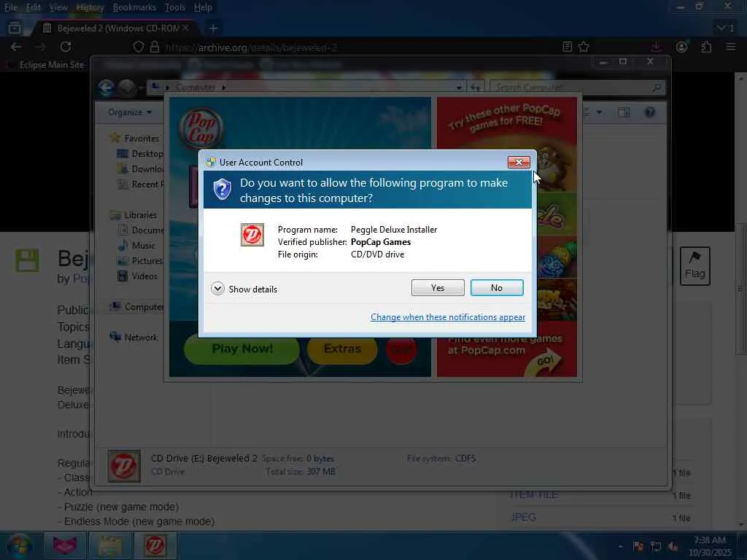Click the UAC shield question icon
Image resolution: width=747 pixels, height=560 pixels.
222,190
